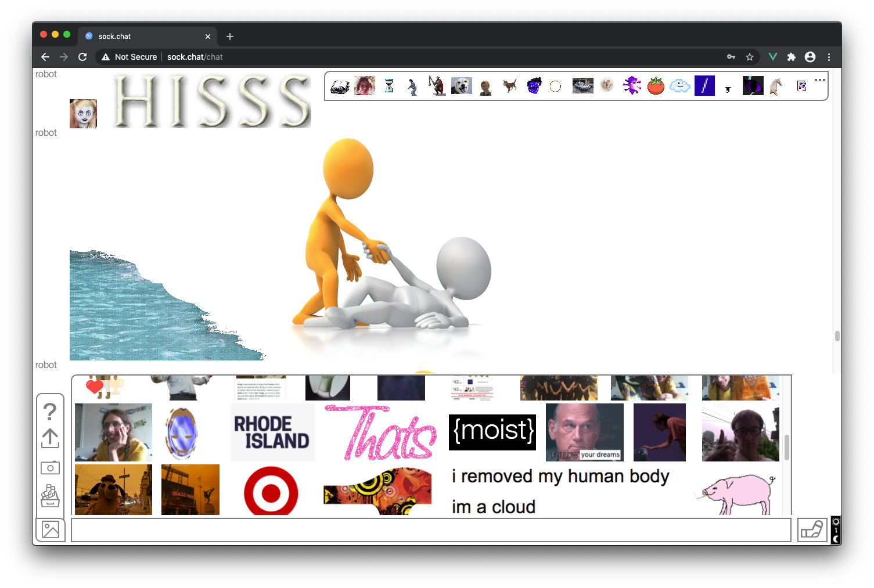Select the camera icon in the sidebar

click(51, 467)
